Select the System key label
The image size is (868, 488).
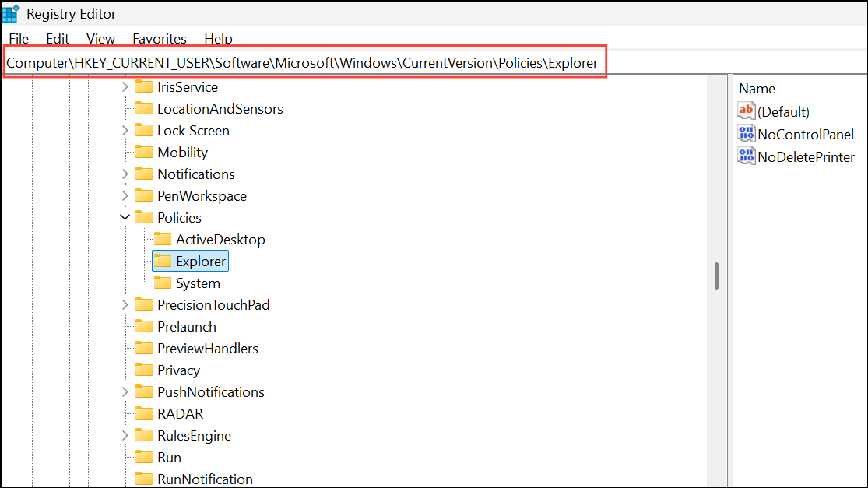point(199,283)
